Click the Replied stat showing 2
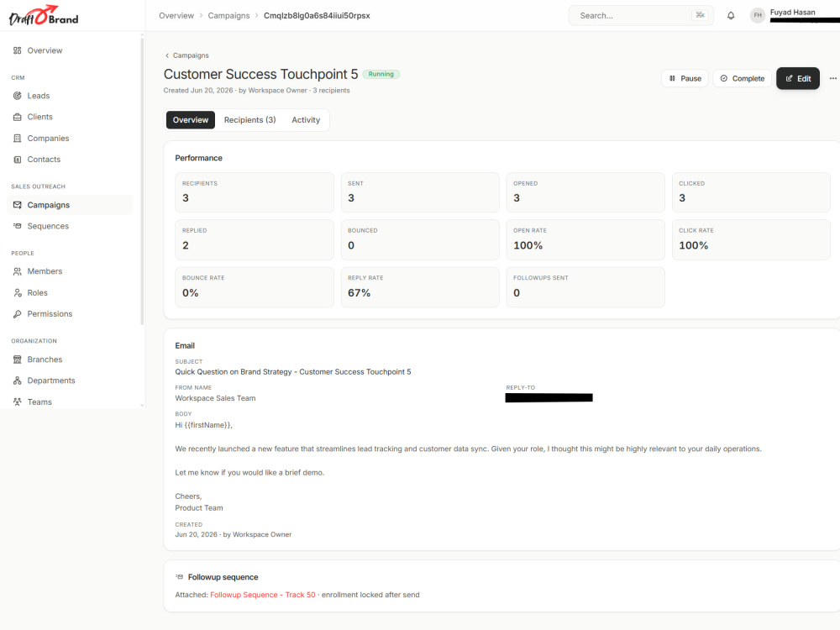840x630 pixels. 255,239
